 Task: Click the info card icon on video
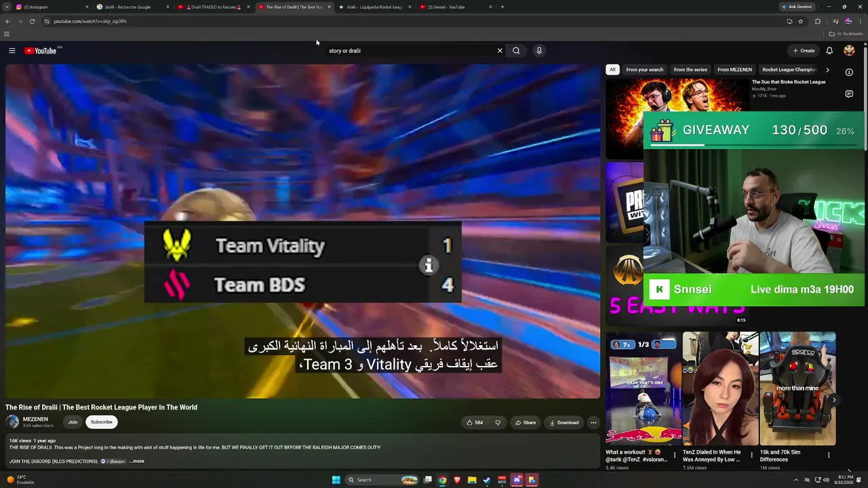(x=428, y=266)
